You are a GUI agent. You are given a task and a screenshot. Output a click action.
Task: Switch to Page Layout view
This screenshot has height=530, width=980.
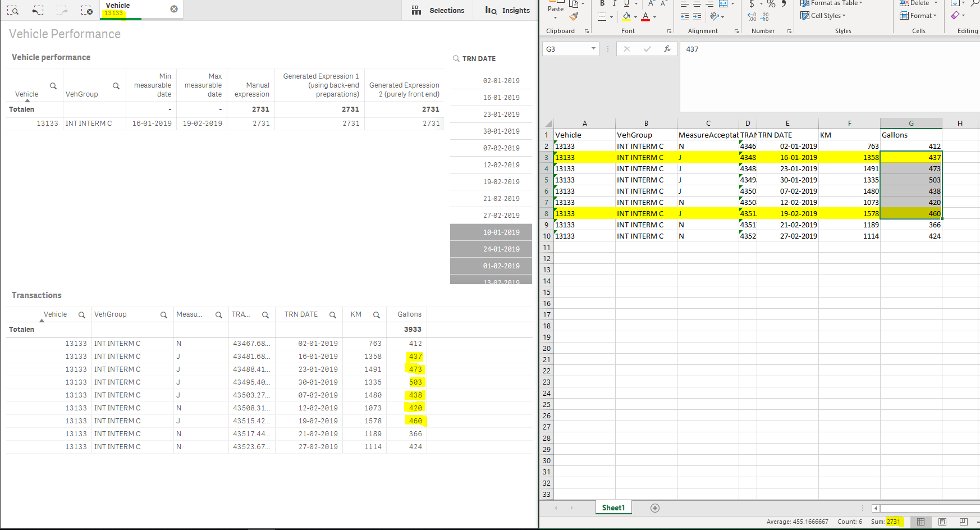pos(942,522)
